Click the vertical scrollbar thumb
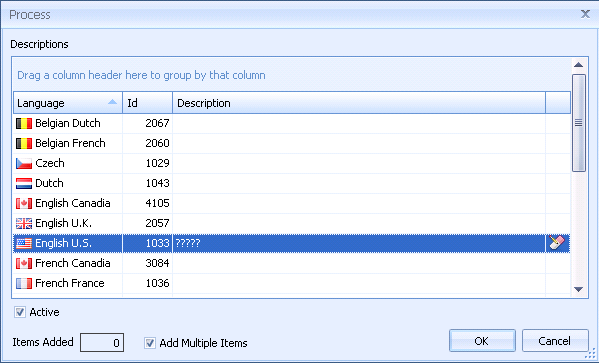Screen dimensions: 599x364 579,123
